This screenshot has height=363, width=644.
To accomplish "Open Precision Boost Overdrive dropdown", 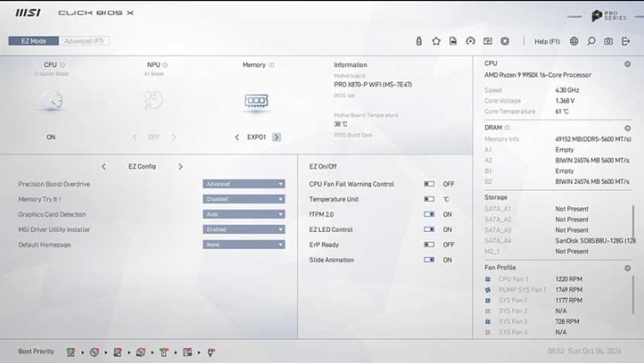I will tap(244, 184).
